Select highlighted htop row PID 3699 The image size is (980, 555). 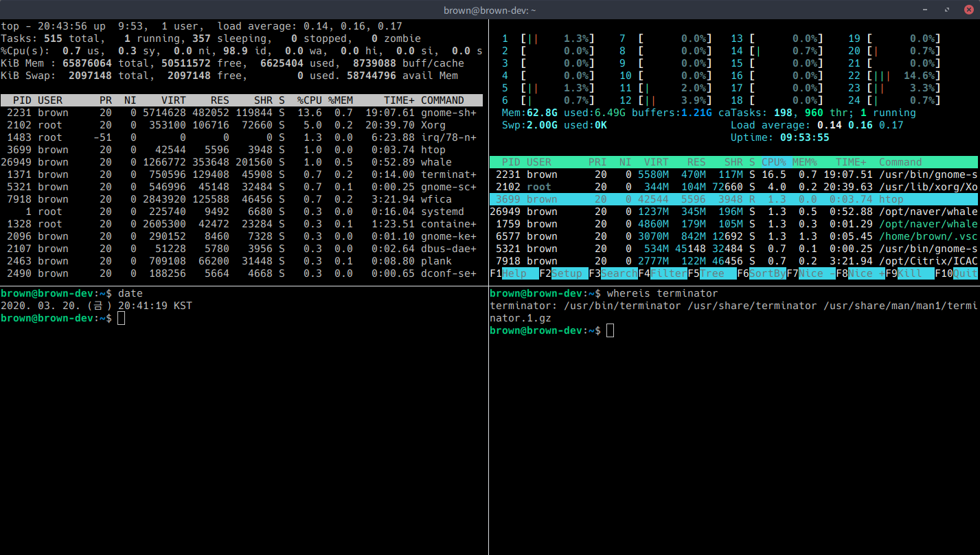pyautogui.click(x=733, y=199)
